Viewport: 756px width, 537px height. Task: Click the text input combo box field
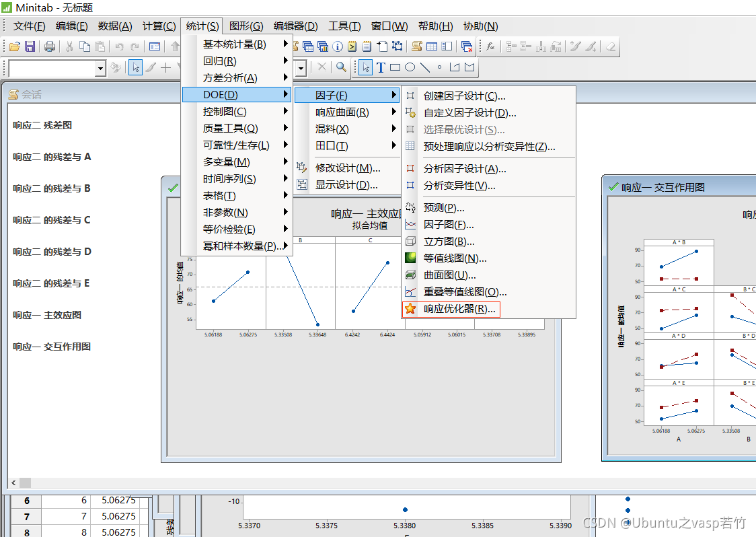tap(52, 69)
